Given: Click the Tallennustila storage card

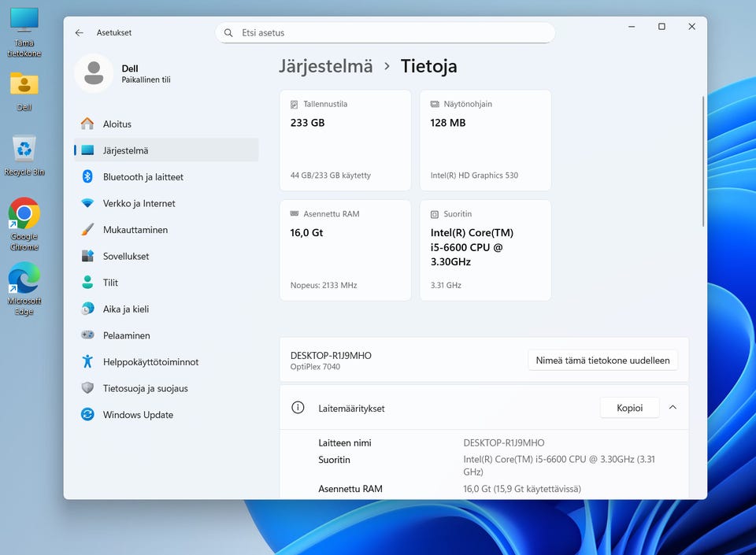Looking at the screenshot, I should [345, 140].
